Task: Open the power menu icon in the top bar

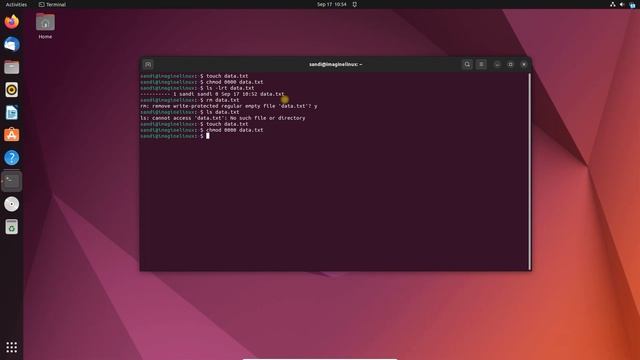Action: pos(632,4)
